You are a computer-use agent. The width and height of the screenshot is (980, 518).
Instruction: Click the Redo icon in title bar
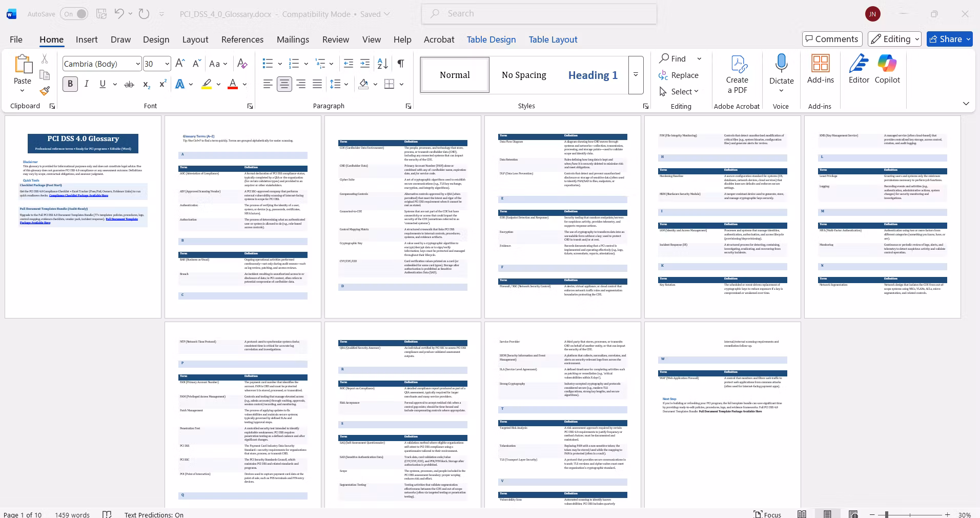[144, 14]
